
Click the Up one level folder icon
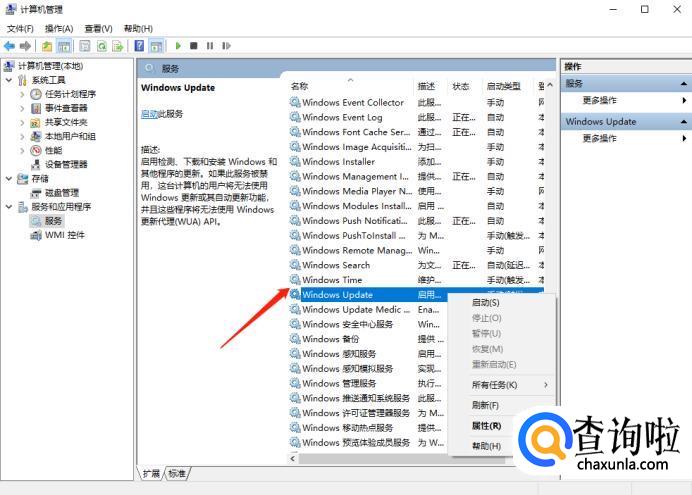point(47,46)
